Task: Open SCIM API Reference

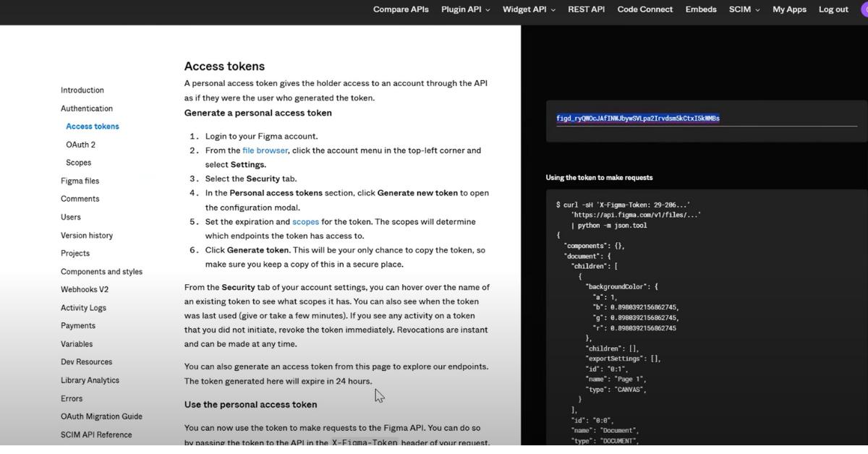Action: (96, 435)
